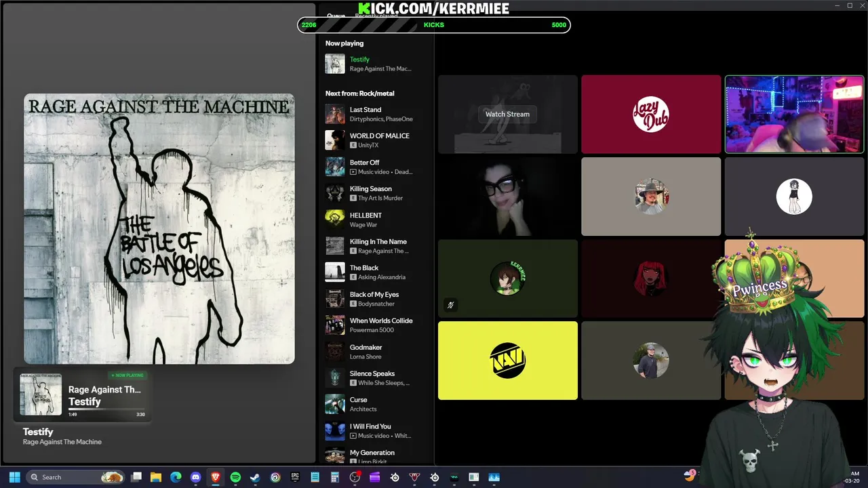Select the Lazy Dub participant tile
Image resolution: width=868 pixels, height=488 pixels.
click(651, 114)
